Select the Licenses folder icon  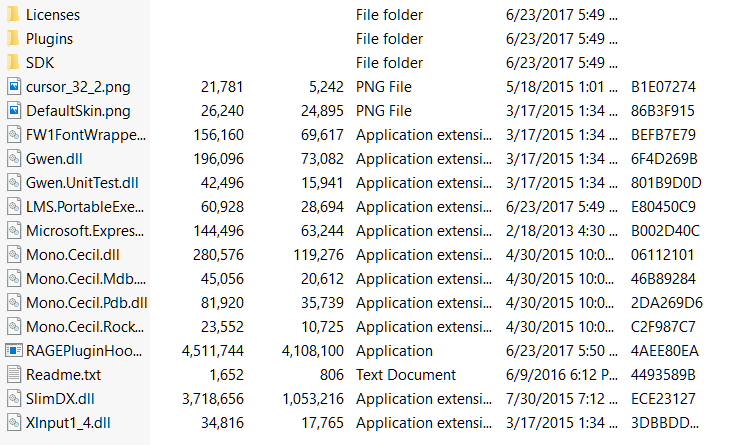[x=14, y=15]
